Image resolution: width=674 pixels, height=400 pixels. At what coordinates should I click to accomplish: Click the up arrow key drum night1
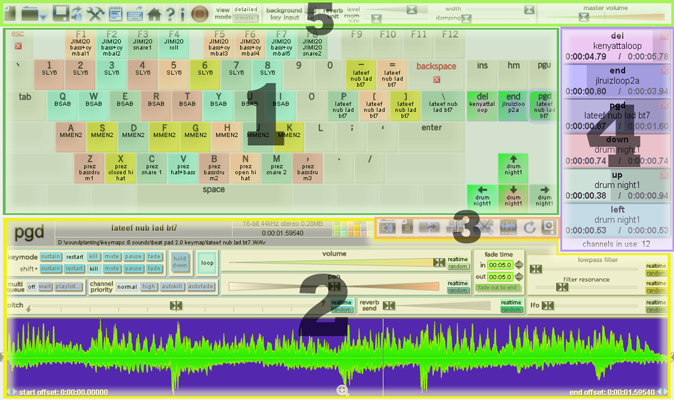tap(513, 167)
